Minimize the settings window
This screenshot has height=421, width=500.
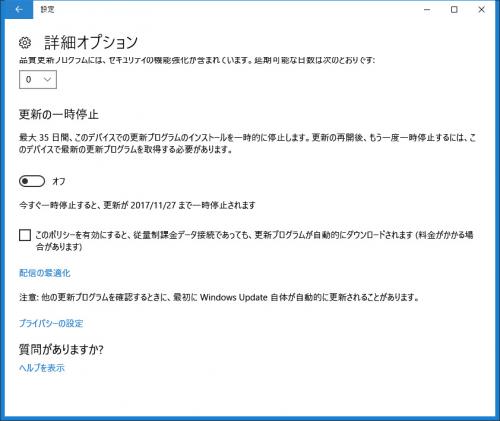(x=427, y=10)
